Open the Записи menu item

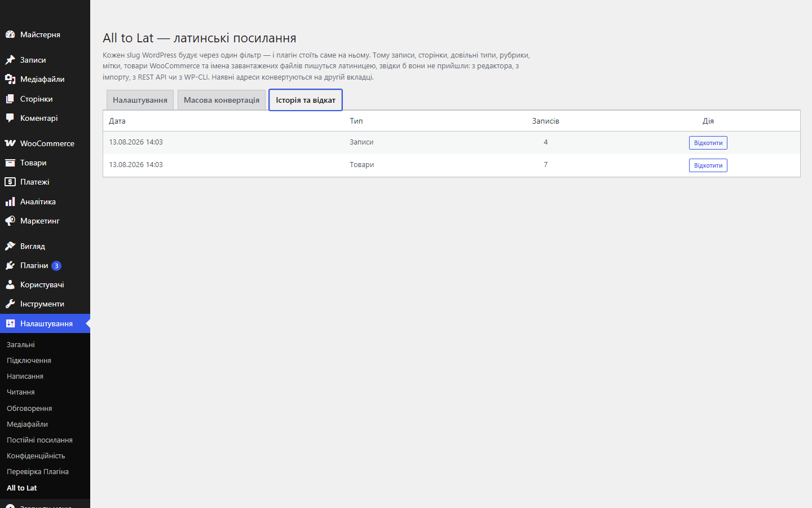click(x=45, y=60)
